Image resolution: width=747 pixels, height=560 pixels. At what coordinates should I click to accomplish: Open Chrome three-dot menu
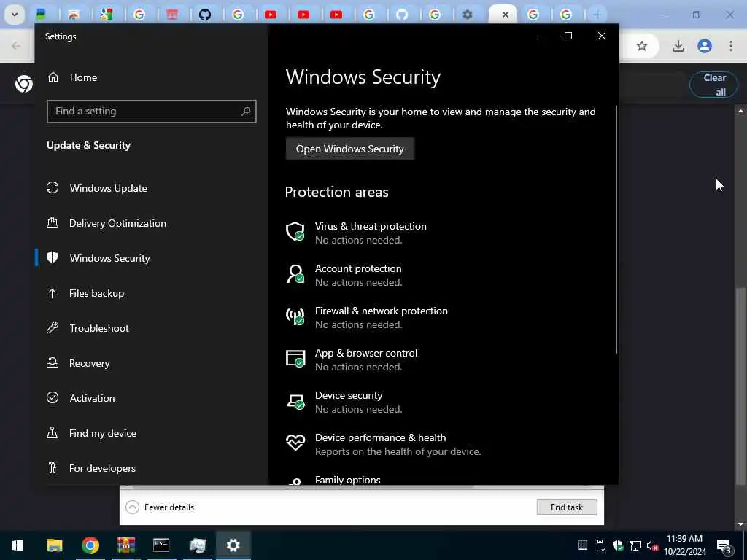pyautogui.click(x=731, y=46)
